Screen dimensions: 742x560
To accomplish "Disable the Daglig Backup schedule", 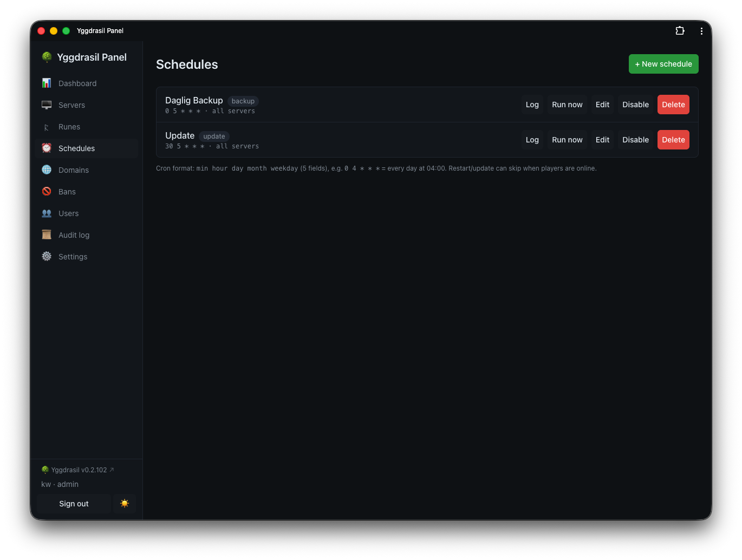I will 635,105.
